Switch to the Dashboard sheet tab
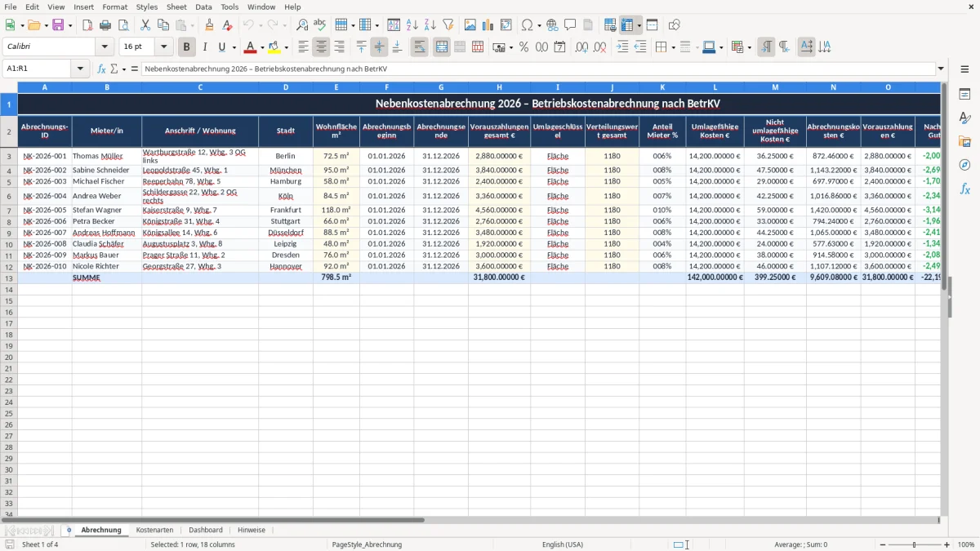980x551 pixels. [206, 530]
